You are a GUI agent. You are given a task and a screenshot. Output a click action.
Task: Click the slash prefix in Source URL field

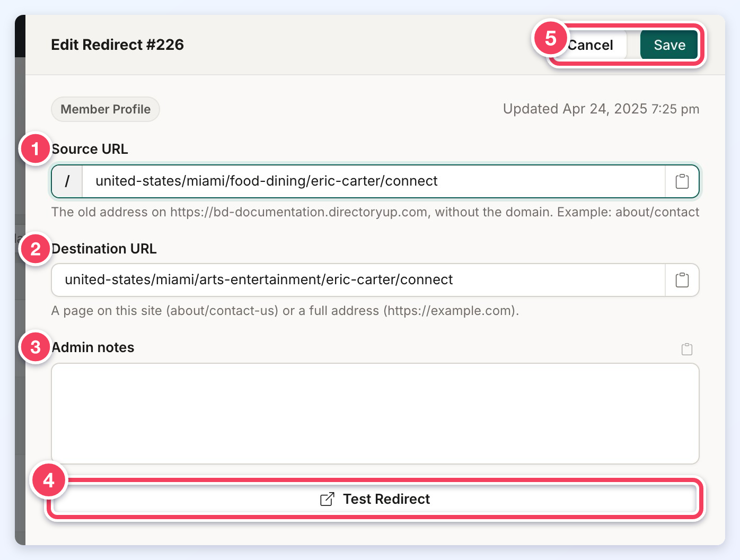[x=67, y=181]
